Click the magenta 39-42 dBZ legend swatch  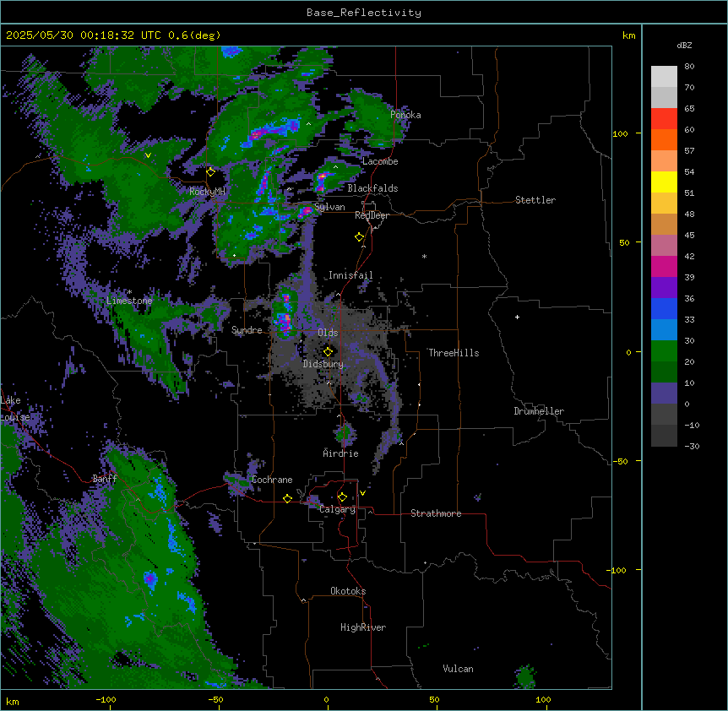664,266
